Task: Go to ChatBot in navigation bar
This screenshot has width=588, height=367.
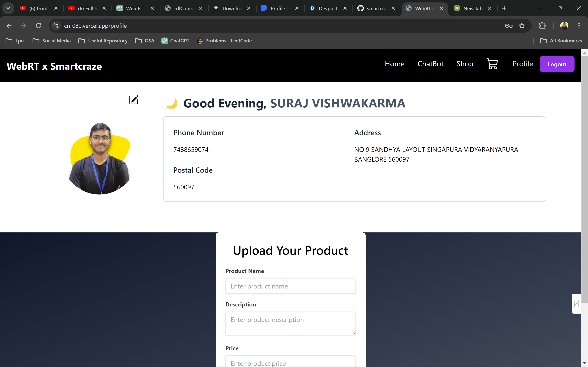Action: click(x=430, y=64)
